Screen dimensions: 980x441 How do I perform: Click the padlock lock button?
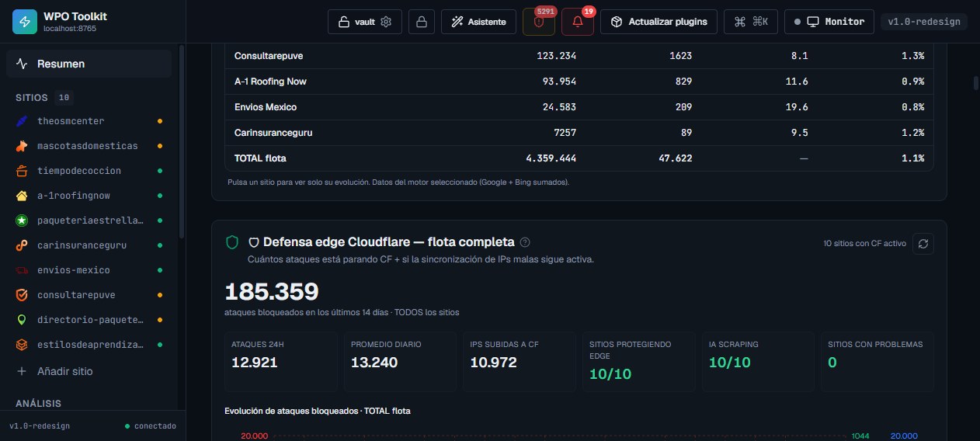coord(421,22)
